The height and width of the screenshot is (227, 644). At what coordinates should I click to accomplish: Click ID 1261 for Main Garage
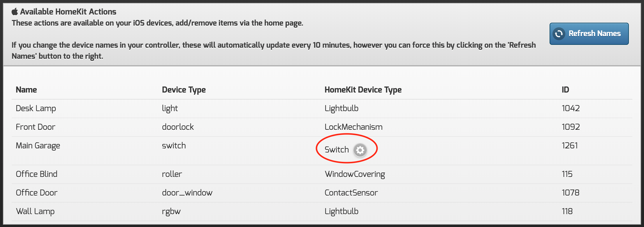point(570,146)
